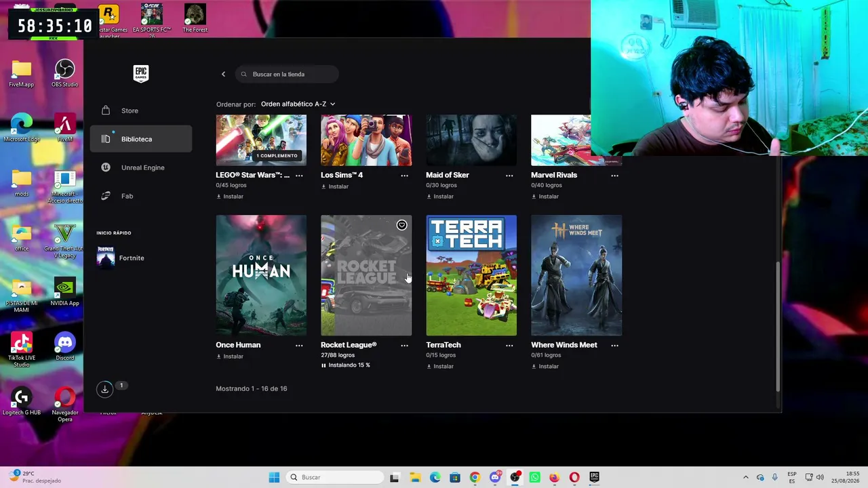
Task: Open the Windows Start menu
Action: tap(274, 477)
